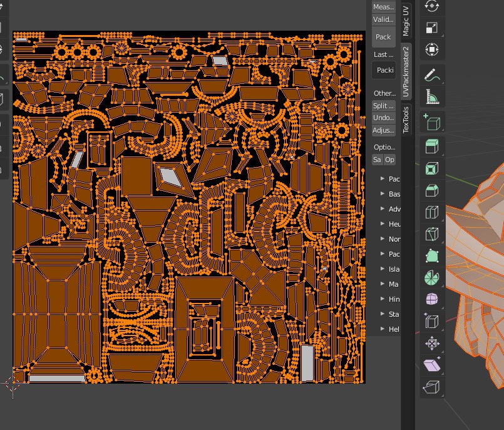This screenshot has width=504, height=430.
Task: Expand the Hel subpanel
Action: pyautogui.click(x=383, y=329)
